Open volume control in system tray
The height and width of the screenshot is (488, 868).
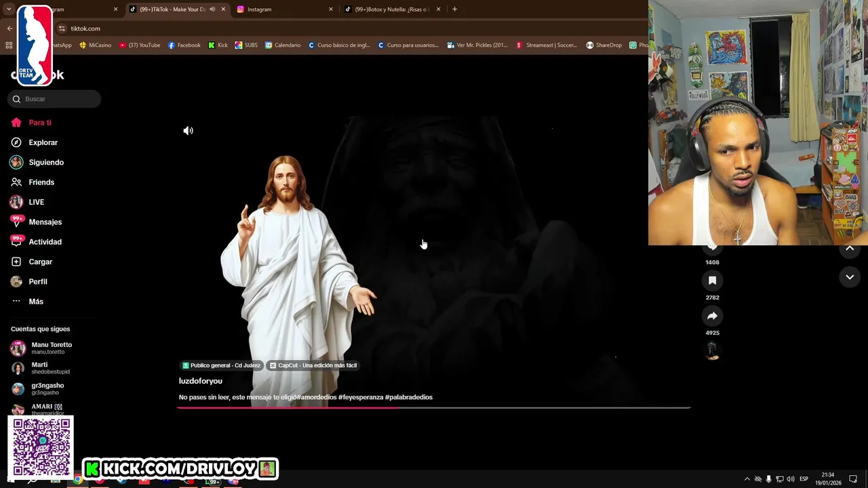[791, 479]
